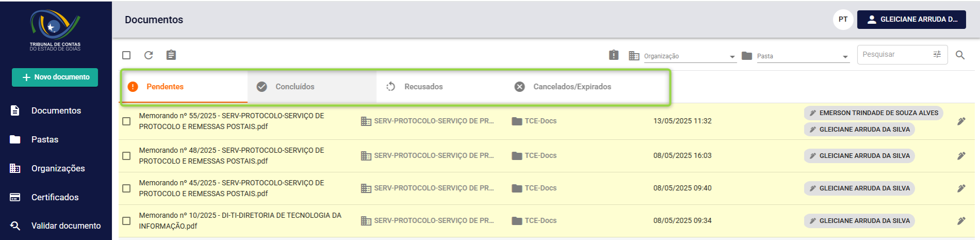Image resolution: width=980 pixels, height=240 pixels.
Task: Click the magnifier search icon
Action: point(960,55)
